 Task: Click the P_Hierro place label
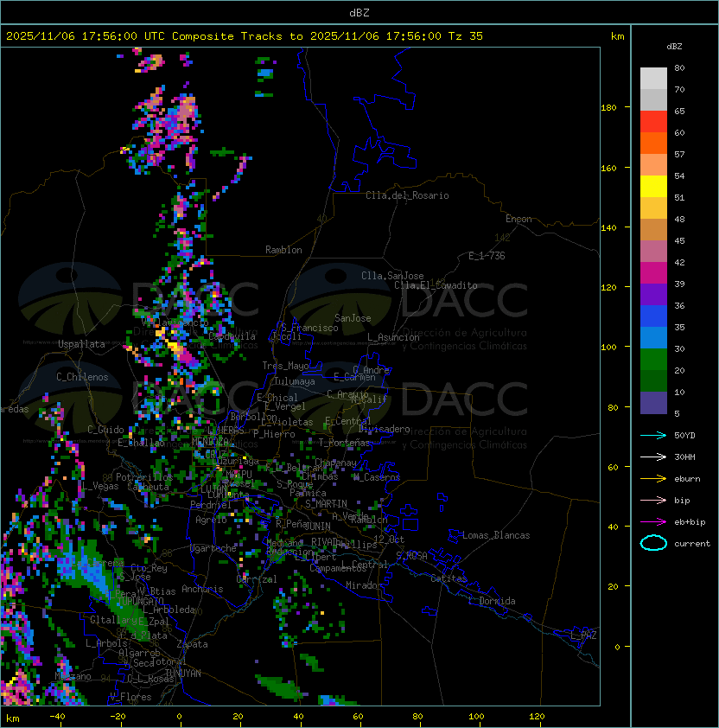pyautogui.click(x=274, y=434)
